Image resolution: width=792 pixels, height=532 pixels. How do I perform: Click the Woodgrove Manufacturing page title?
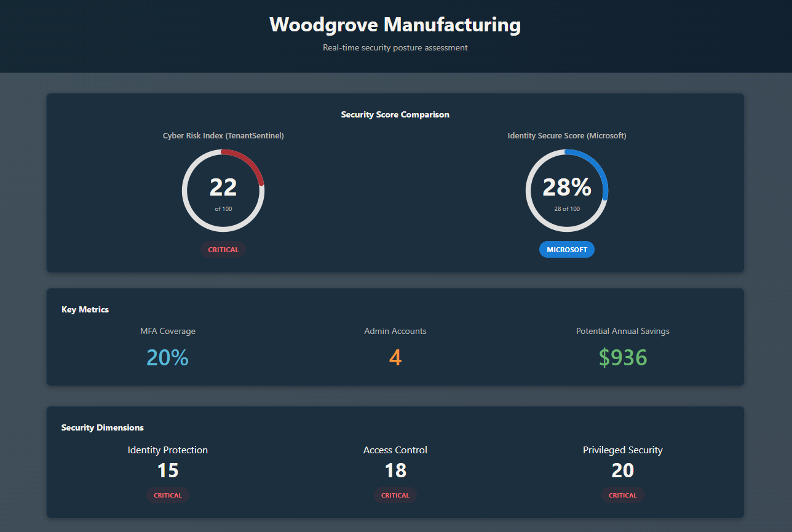[x=395, y=25]
